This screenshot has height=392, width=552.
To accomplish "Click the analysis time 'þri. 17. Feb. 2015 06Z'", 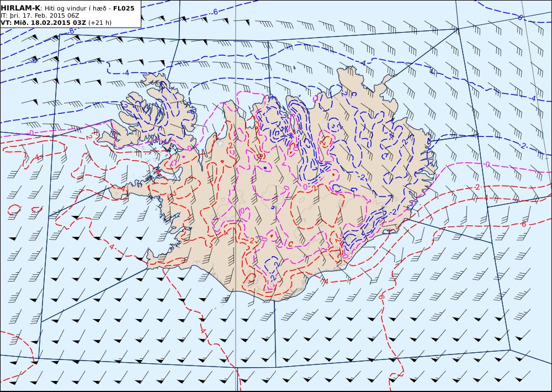I will click(x=44, y=16).
